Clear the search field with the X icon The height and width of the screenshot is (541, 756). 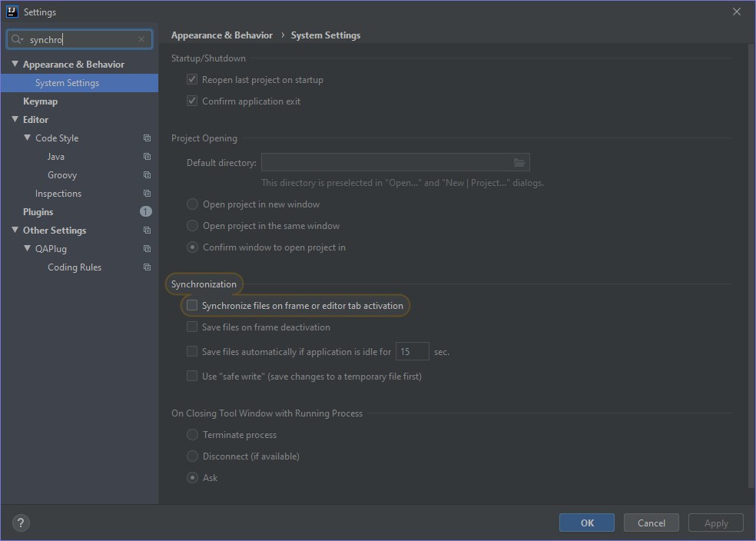pyautogui.click(x=141, y=39)
